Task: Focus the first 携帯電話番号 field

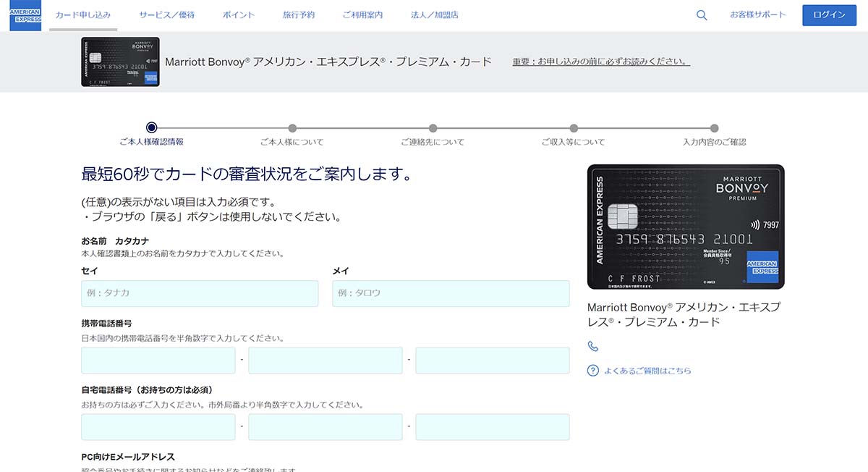Action: coord(158,360)
